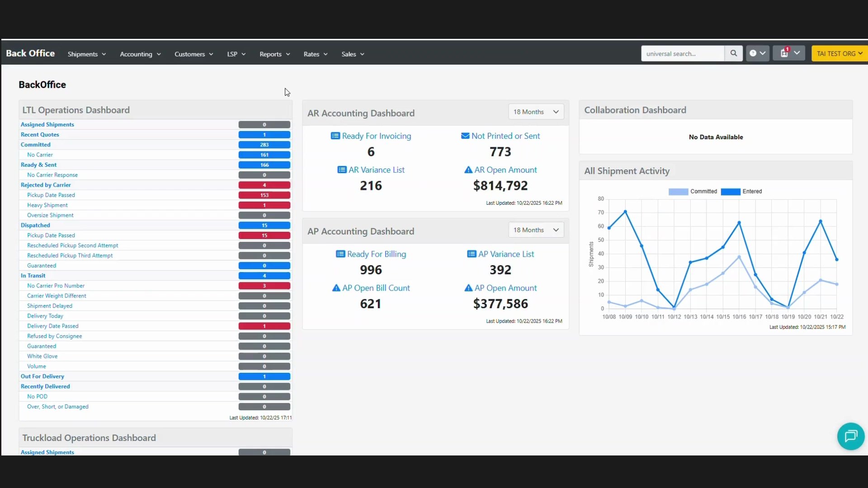Click the AP Open Bill Count warning icon
Viewport: 868px width, 488px height.
[x=336, y=288]
